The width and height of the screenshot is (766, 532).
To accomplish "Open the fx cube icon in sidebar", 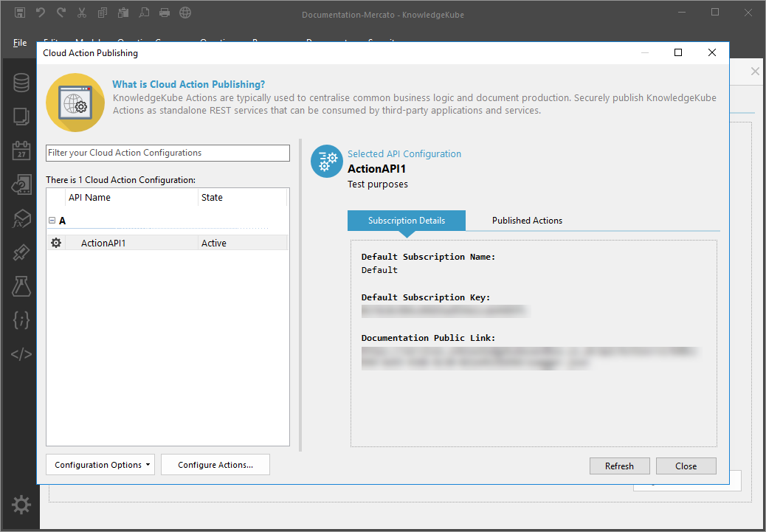I will [x=21, y=218].
